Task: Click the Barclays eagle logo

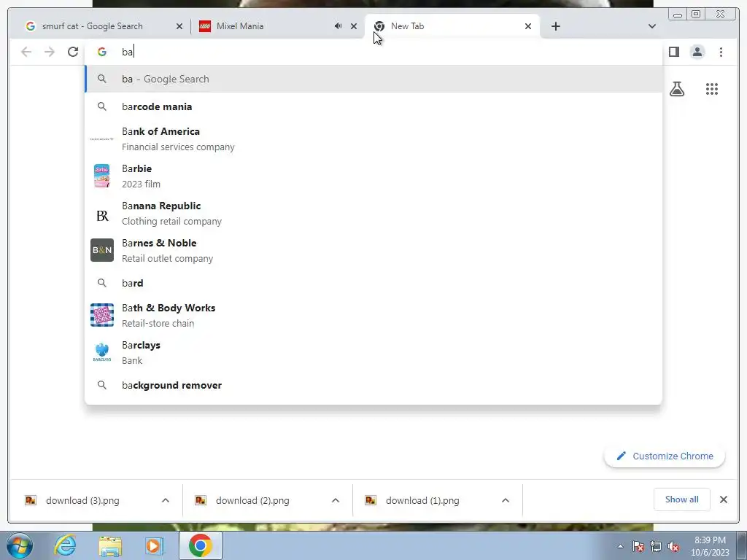Action: (x=102, y=352)
